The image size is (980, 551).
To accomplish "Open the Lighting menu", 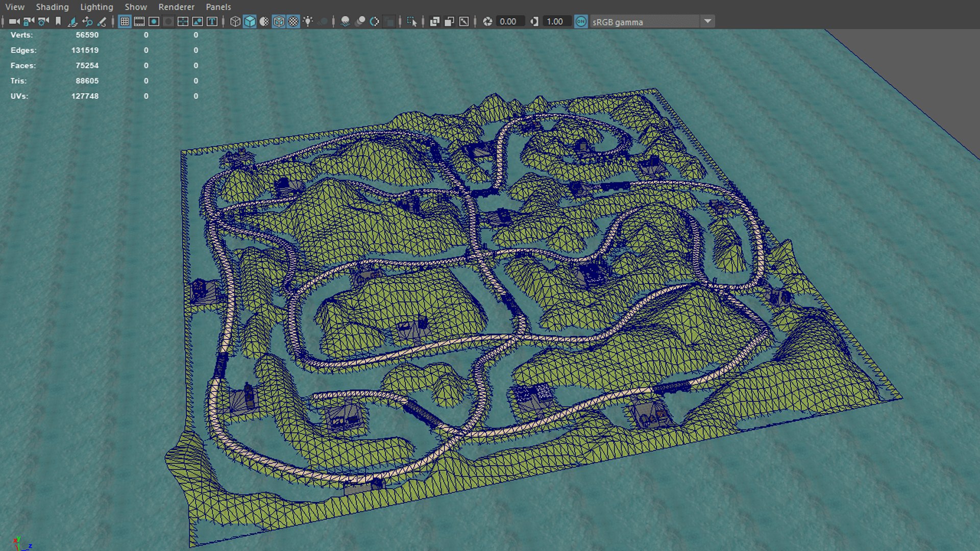I will (x=96, y=7).
